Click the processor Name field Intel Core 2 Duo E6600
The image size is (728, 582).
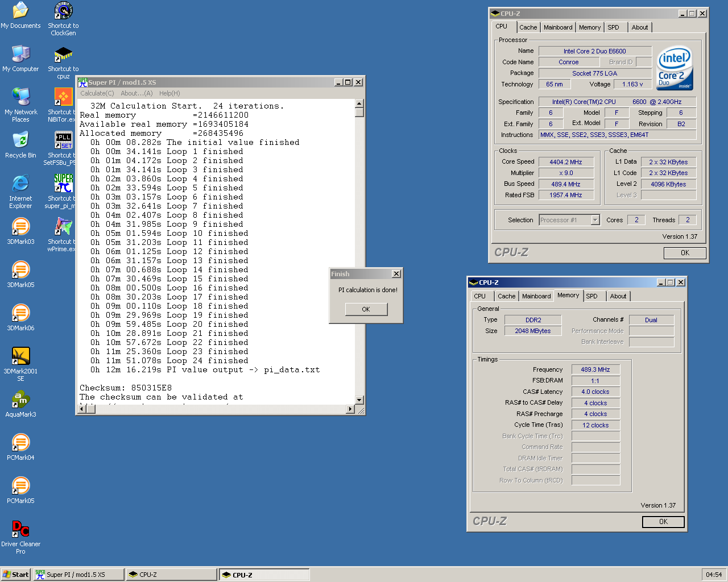[x=595, y=51]
